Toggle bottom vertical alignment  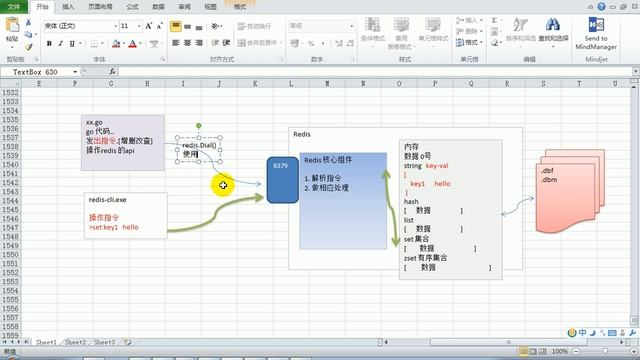pos(199,27)
